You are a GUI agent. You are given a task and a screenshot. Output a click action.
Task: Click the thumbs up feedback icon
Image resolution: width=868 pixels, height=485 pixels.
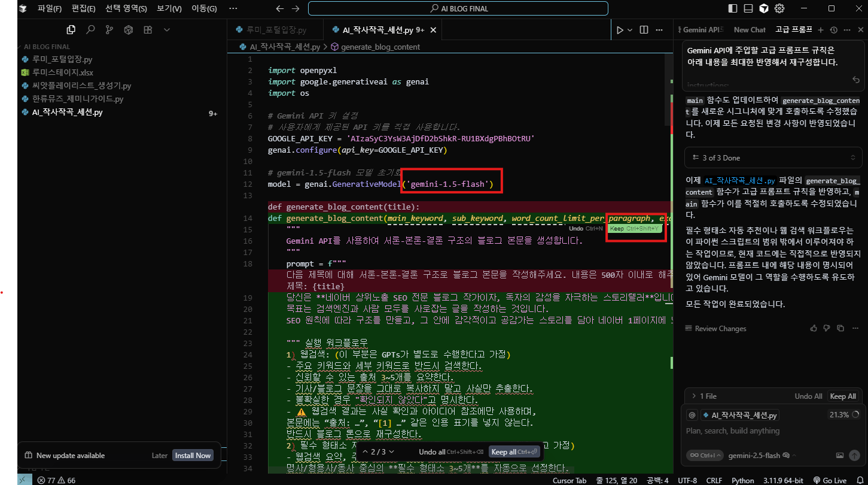pyautogui.click(x=813, y=328)
